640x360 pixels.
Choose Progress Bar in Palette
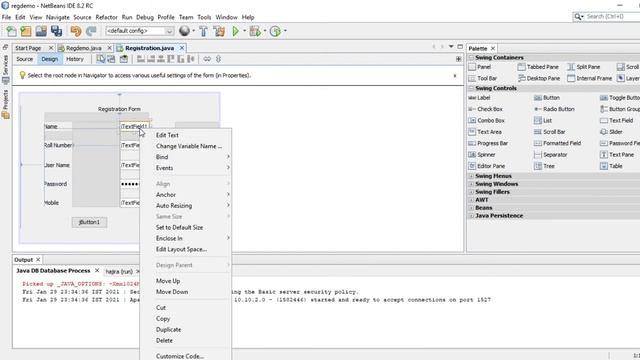(x=488, y=144)
